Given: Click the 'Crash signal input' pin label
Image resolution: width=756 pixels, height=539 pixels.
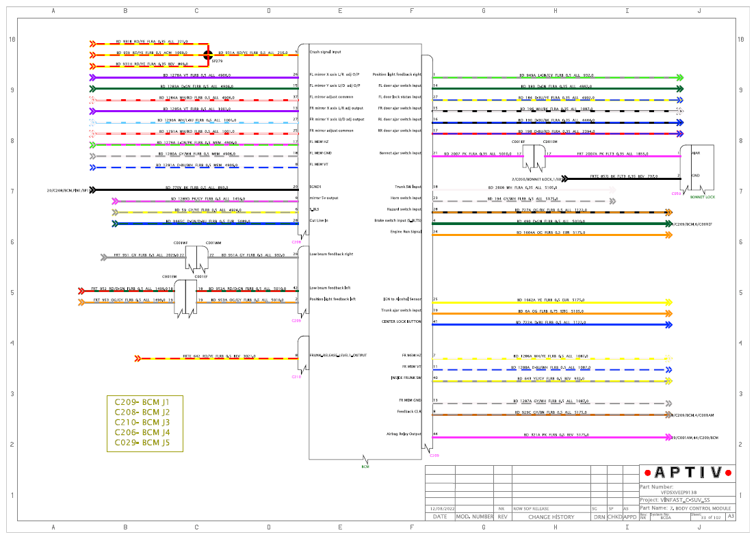Looking at the screenshot, I should tap(325, 52).
